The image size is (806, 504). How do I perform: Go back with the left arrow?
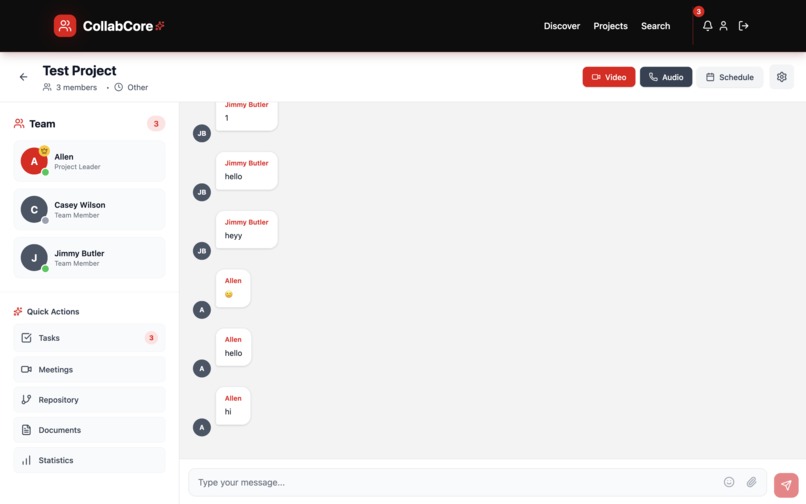pos(24,77)
